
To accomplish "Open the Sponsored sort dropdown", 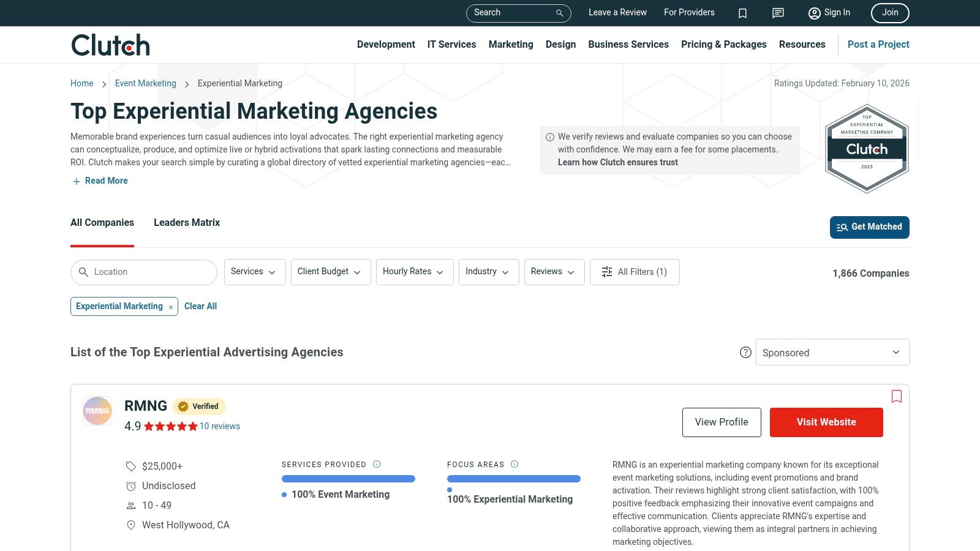I will [832, 352].
